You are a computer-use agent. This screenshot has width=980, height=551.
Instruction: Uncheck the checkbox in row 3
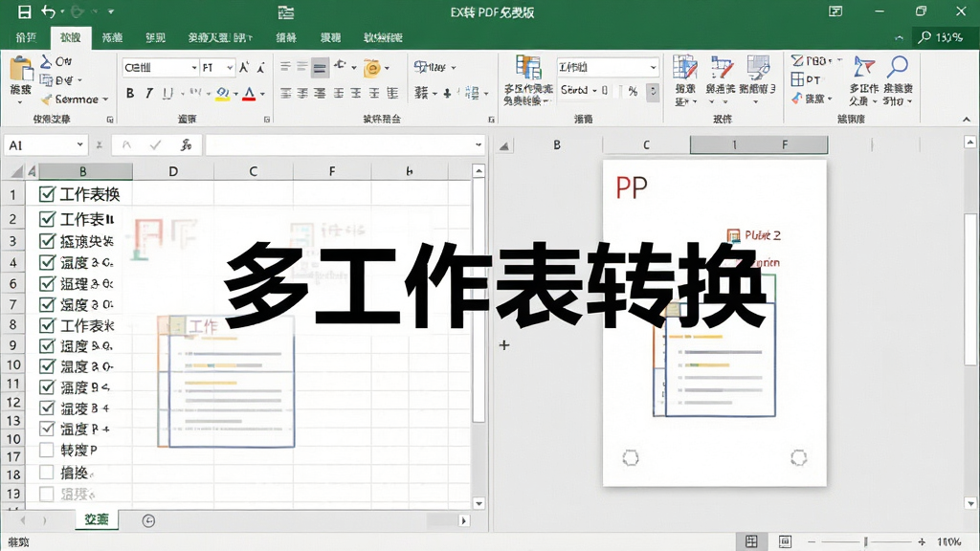click(47, 240)
